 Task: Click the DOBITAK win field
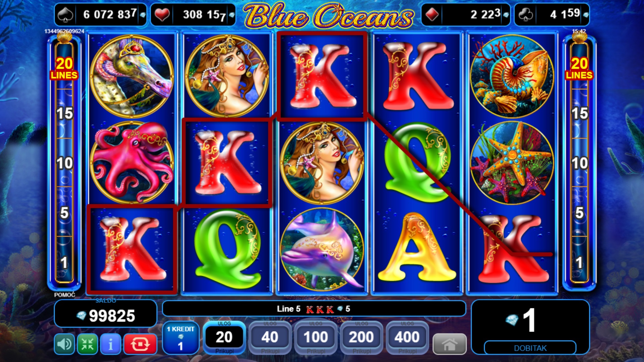tap(530, 348)
